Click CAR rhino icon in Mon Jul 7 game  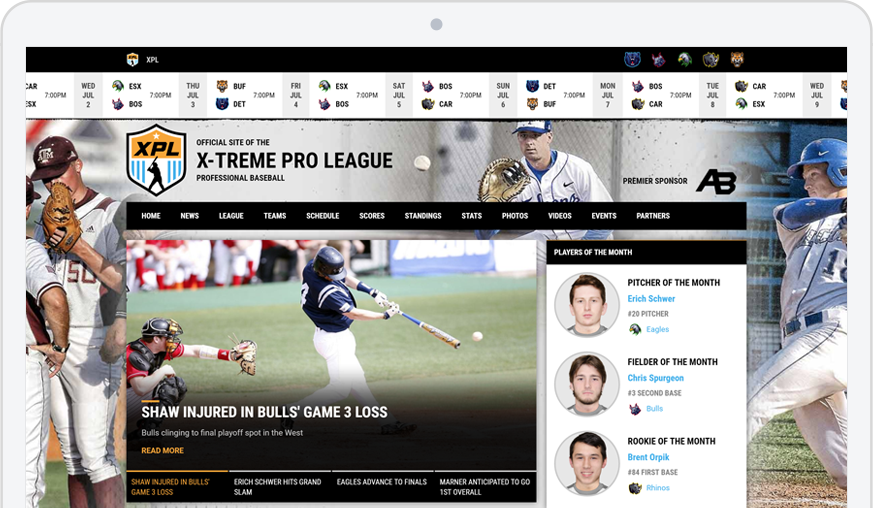tap(638, 104)
